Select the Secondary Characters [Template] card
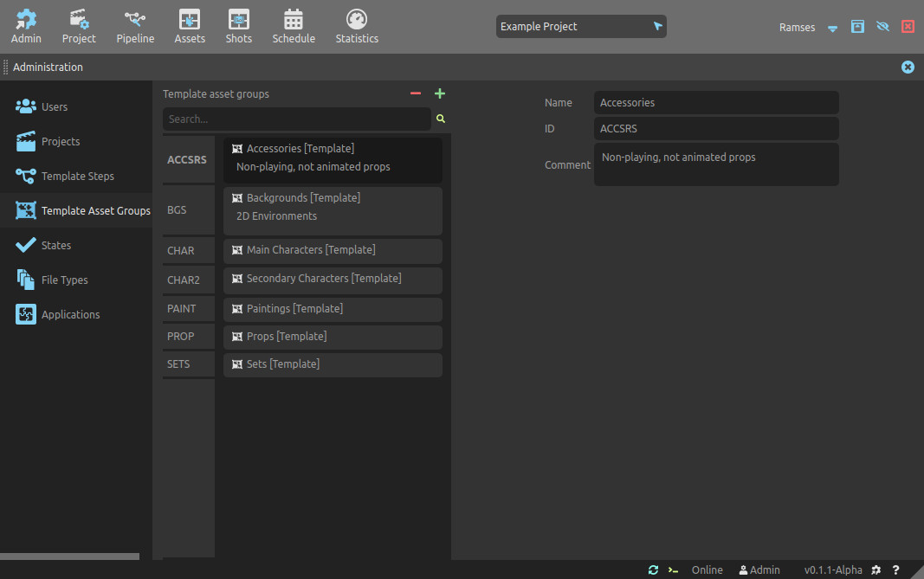 tap(333, 280)
